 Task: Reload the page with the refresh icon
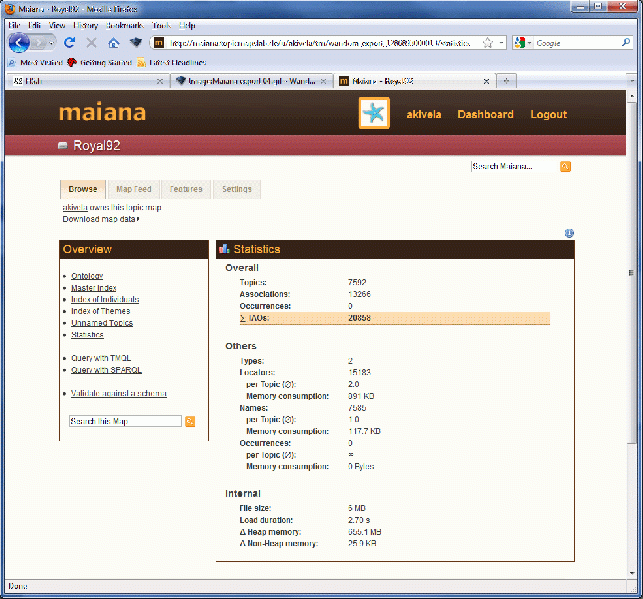[x=69, y=43]
